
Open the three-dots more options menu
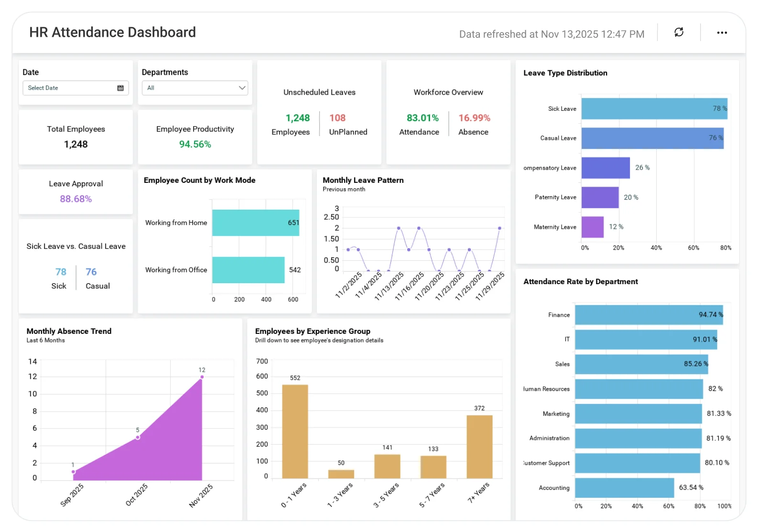[722, 32]
